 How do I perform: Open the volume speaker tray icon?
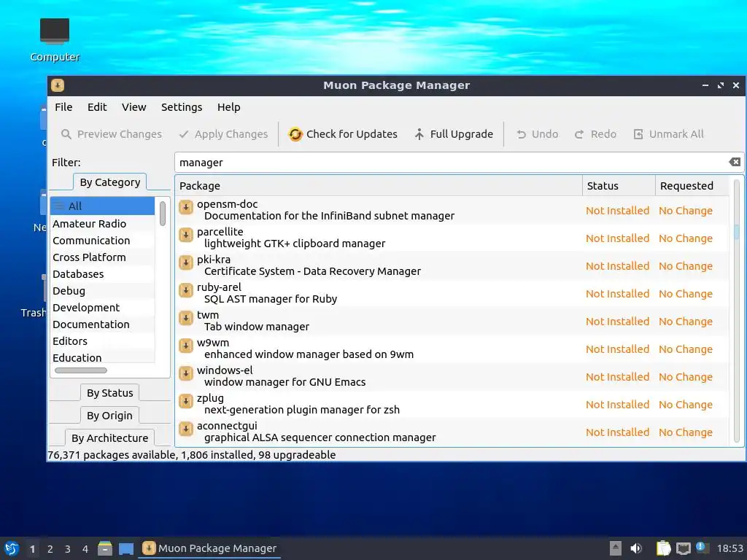pos(635,548)
